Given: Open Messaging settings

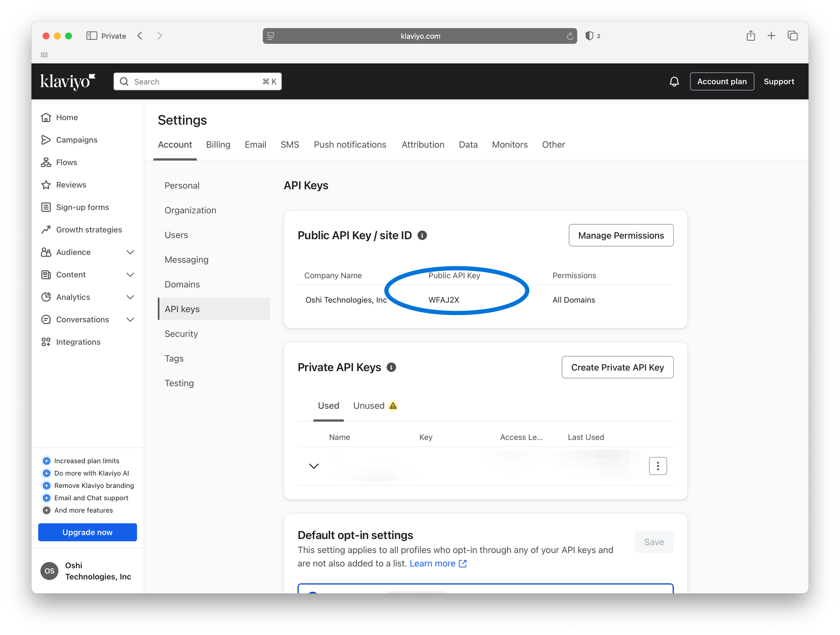Looking at the screenshot, I should pyautogui.click(x=186, y=260).
